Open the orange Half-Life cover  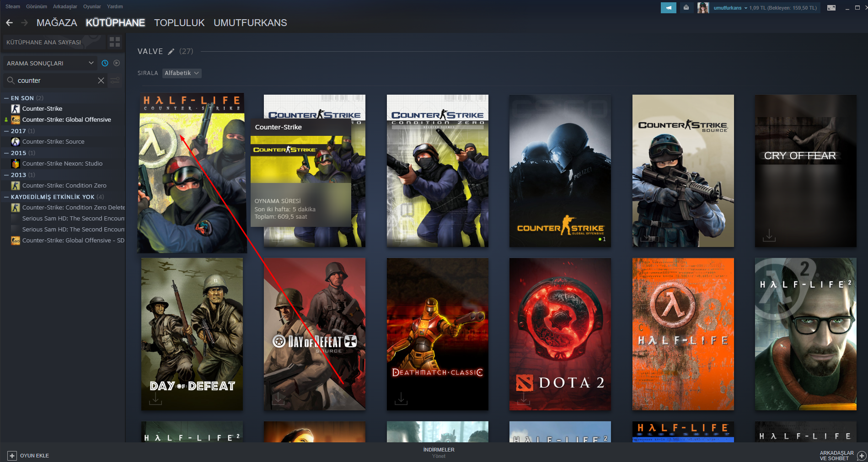683,334
